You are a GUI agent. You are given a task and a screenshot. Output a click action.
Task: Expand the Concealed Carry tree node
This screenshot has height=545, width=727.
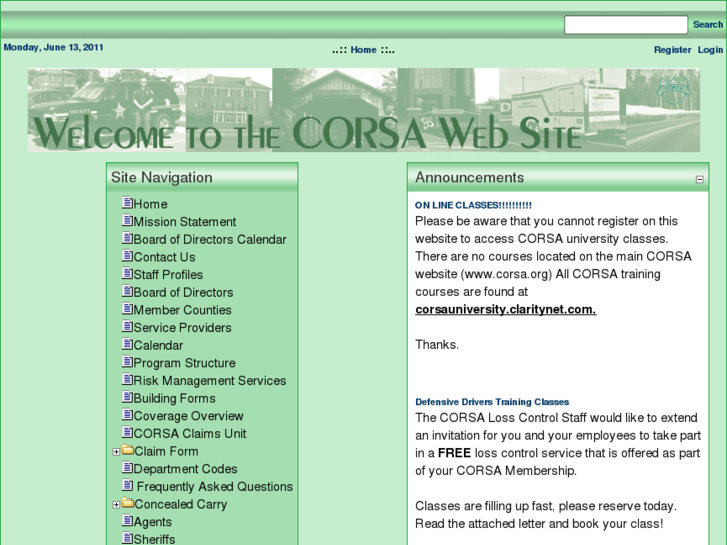tap(116, 505)
